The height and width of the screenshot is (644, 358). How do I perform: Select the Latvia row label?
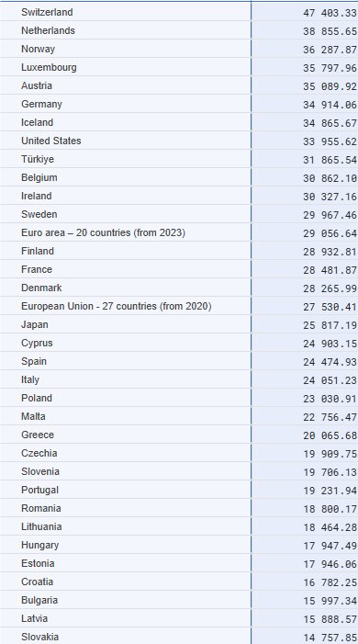(x=35, y=618)
